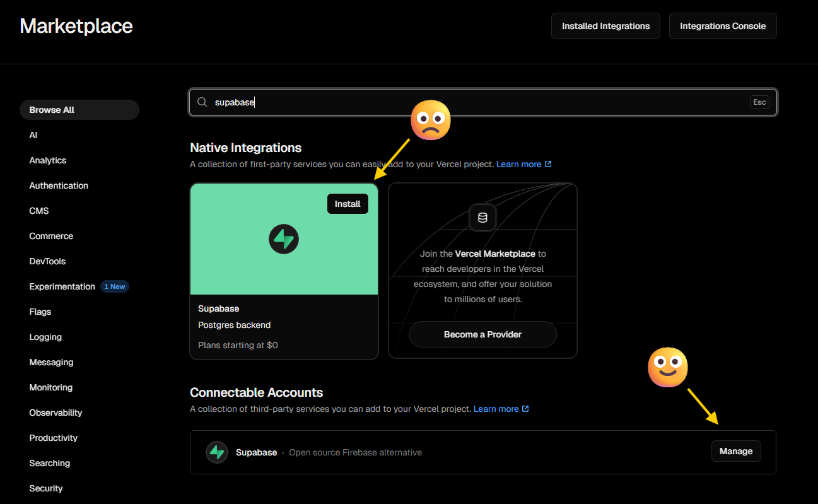Click the Esc key badge in search box
Image resolution: width=818 pixels, height=504 pixels.
[759, 102]
